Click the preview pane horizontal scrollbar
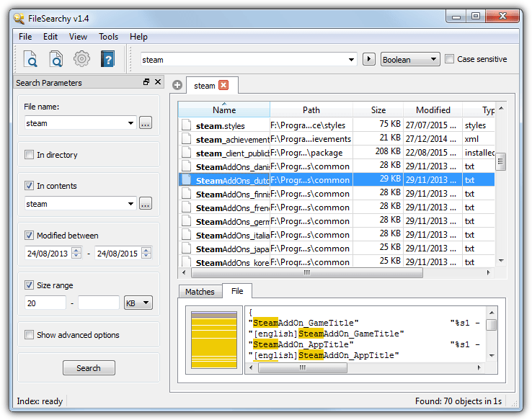The width and height of the screenshot is (532, 420). click(303, 367)
